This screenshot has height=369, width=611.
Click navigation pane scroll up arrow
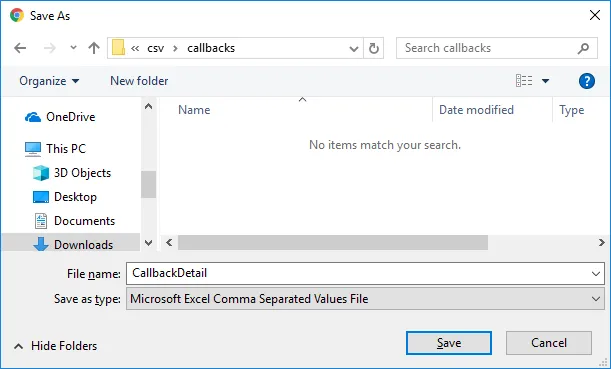[148, 106]
